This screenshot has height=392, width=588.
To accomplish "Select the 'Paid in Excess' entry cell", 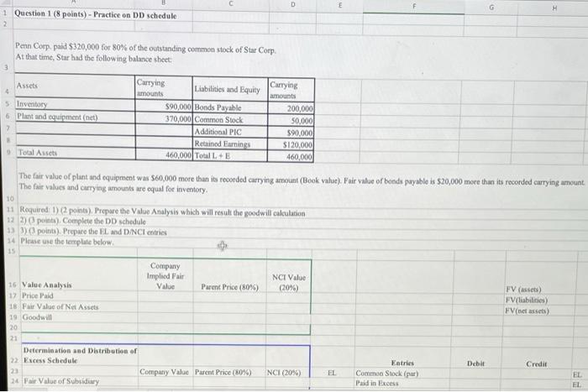I will tap(377, 383).
